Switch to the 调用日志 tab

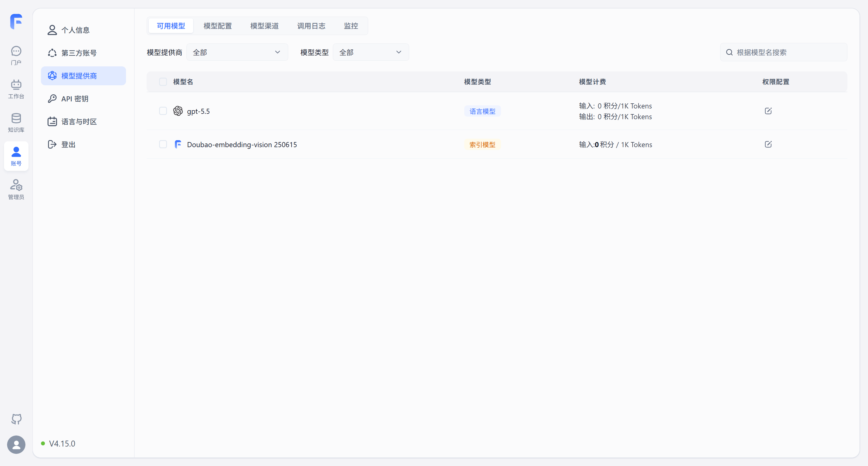(311, 26)
